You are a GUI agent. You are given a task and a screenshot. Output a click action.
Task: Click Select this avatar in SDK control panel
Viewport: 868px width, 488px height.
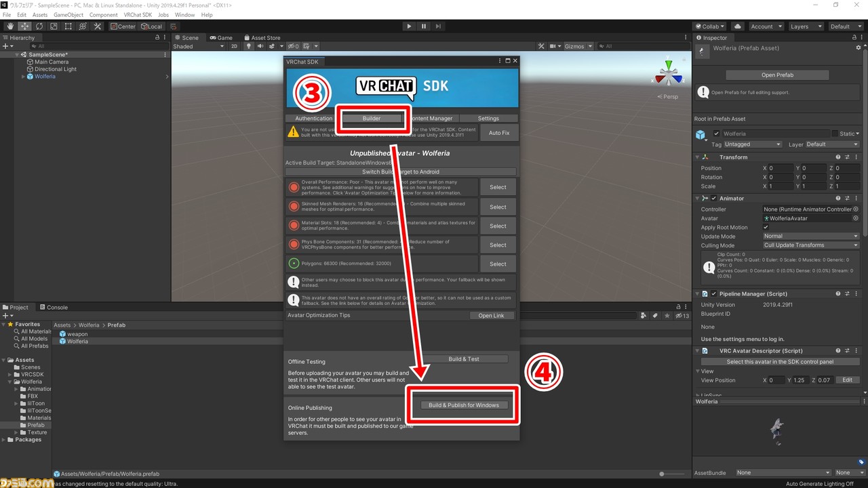[780, 362]
